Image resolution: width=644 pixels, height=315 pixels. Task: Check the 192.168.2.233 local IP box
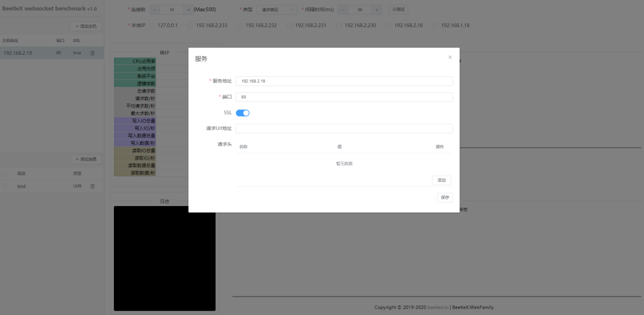190,26
